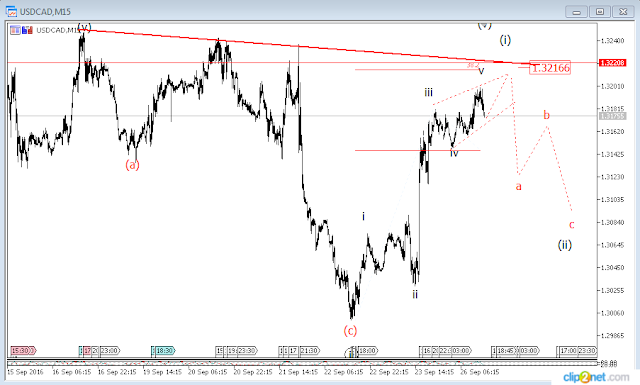Click the '15 Sep 2016' date label
Viewport: 640px width, 385px height.
point(25,372)
